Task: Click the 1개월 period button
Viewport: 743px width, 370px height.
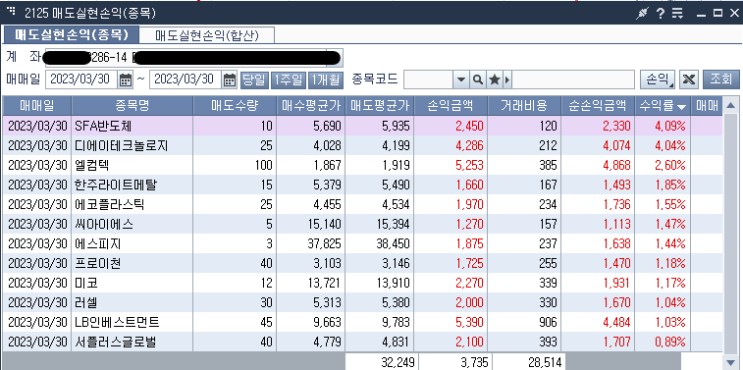Action: (325, 80)
